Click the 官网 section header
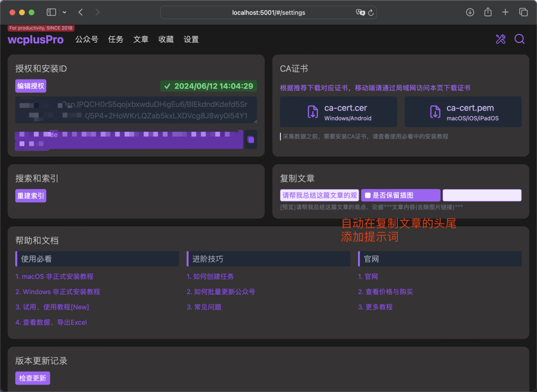Screen dimensions: 537x392 (440, 259)
